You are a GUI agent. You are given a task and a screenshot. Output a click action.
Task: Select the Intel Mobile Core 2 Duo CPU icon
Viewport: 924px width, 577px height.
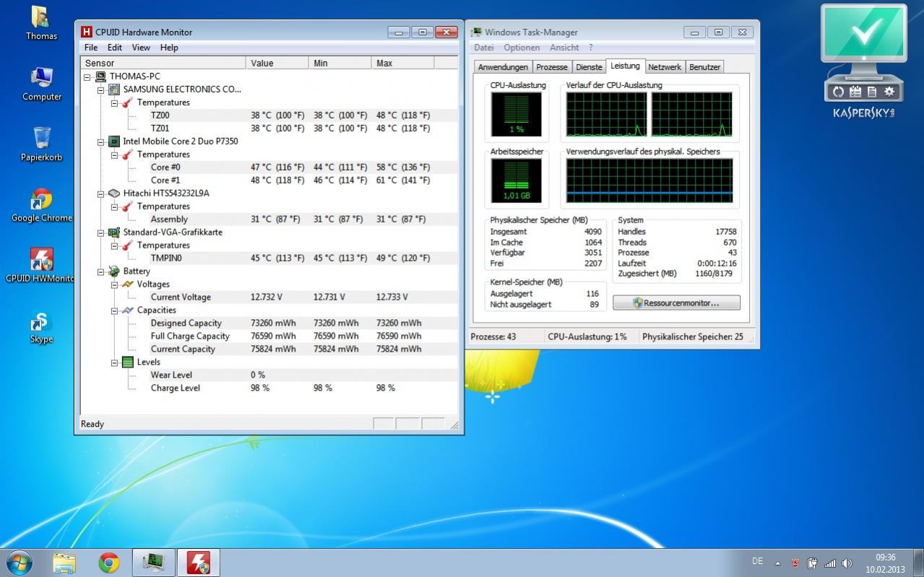[113, 142]
